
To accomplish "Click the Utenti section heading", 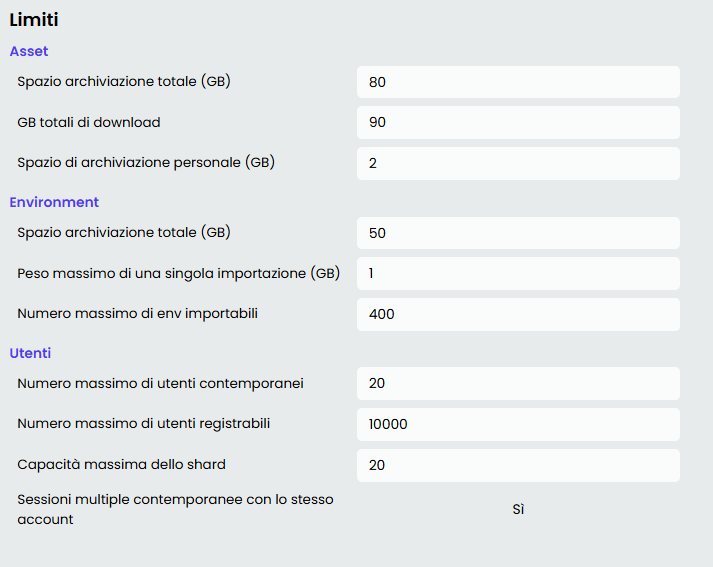I will (x=30, y=353).
